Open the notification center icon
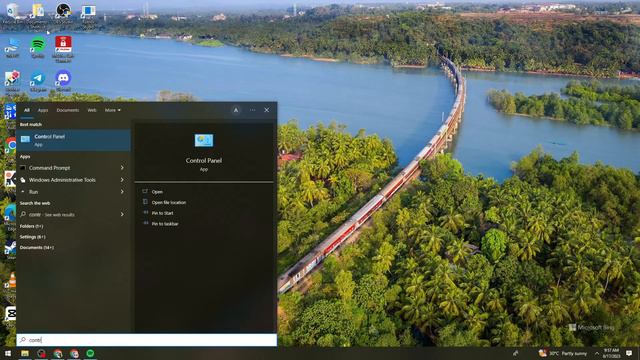 (629, 353)
